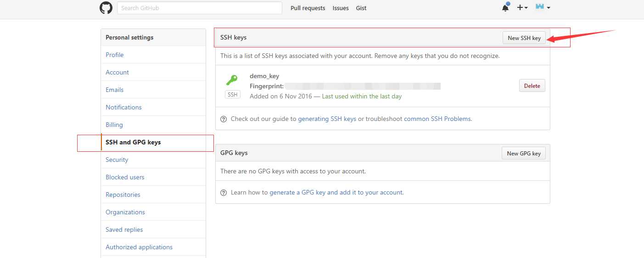Follow the common SSH Problems link
Viewport: 644px width, 258px height.
[x=437, y=119]
